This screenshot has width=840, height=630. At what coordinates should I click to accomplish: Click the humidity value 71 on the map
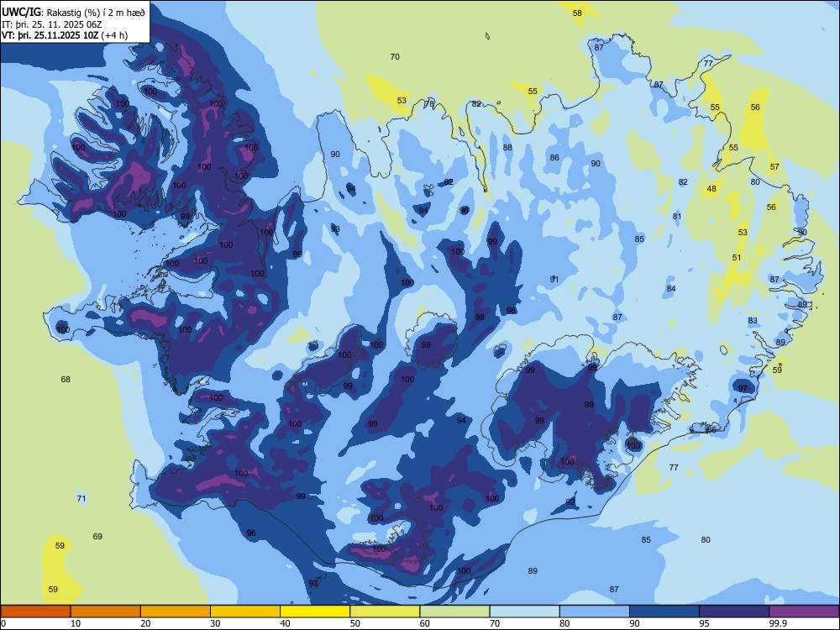[x=81, y=499]
